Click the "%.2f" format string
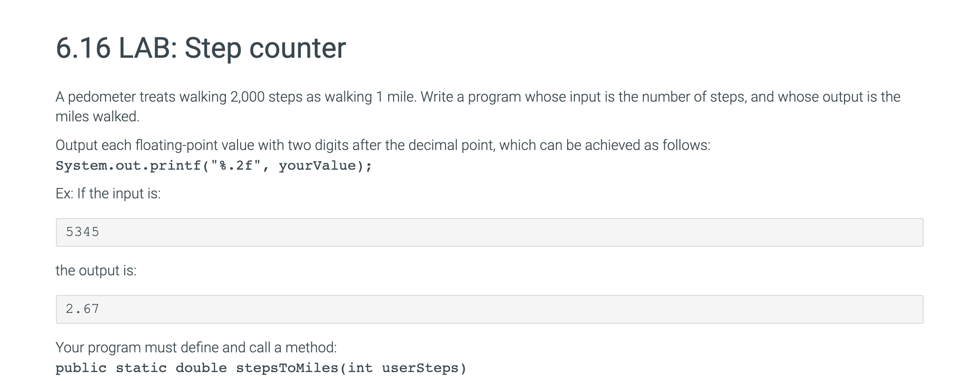Screen dimensions: 980x381 click(236, 166)
